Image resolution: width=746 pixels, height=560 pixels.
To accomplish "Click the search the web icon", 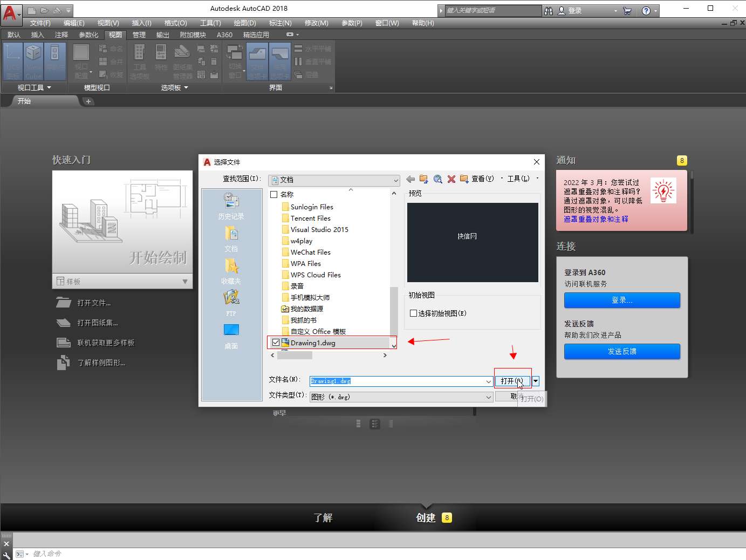I will (x=437, y=179).
